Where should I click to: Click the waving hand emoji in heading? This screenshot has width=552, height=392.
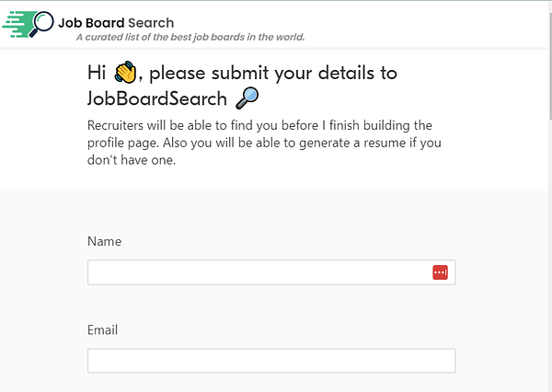[x=125, y=72]
